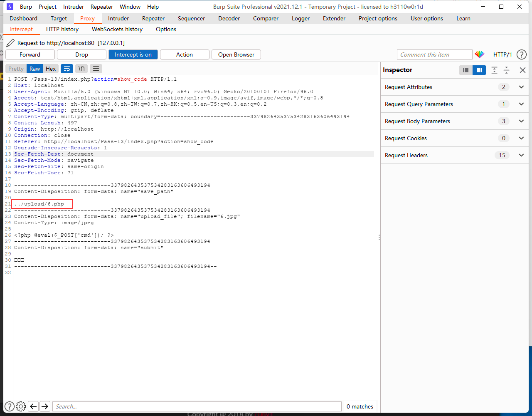The width and height of the screenshot is (532, 416).
Task: Switch to the Target tab
Action: pyautogui.click(x=59, y=18)
